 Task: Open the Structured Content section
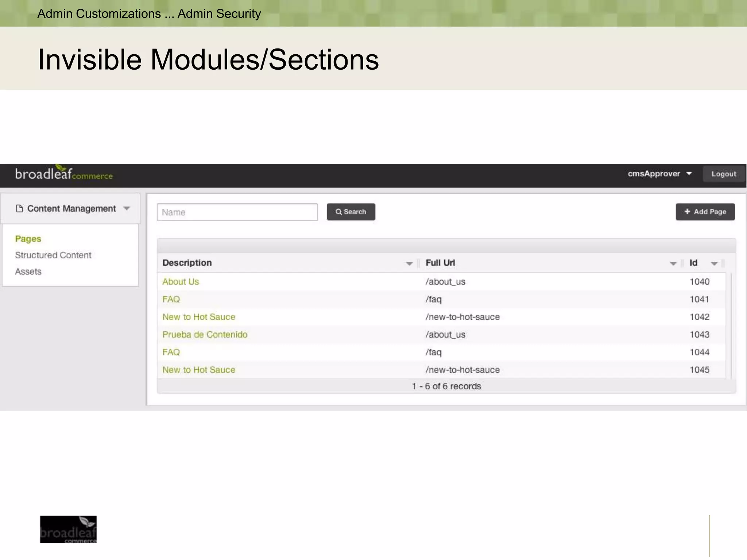point(53,255)
